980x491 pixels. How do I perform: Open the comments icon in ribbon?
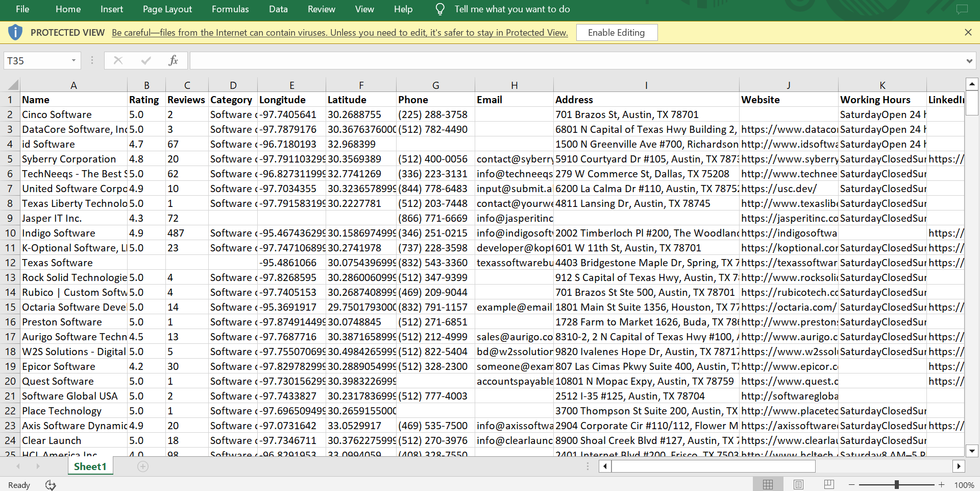[962, 9]
